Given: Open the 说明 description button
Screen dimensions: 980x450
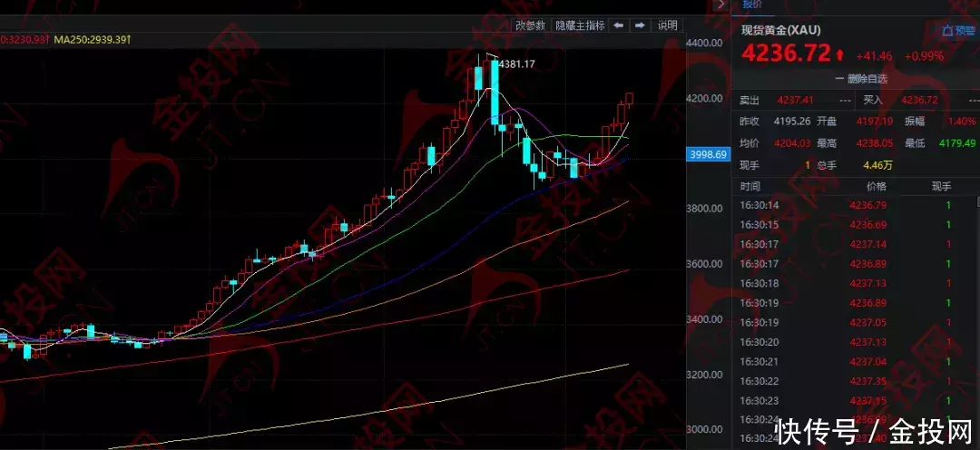Looking at the screenshot, I should point(668,25).
